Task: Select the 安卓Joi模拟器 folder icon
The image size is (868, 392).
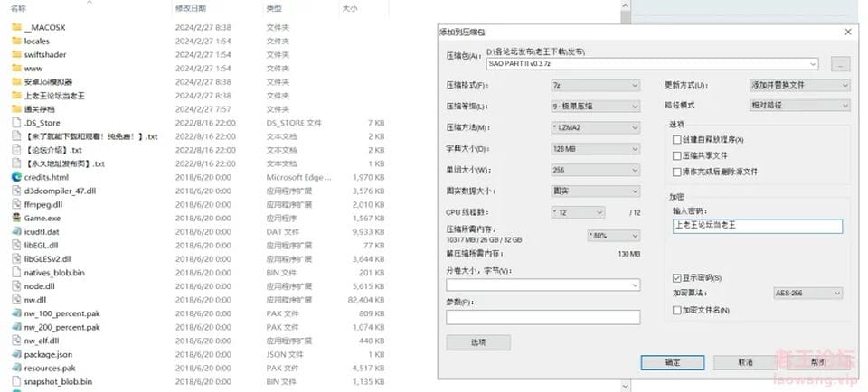Action: pyautogui.click(x=16, y=82)
